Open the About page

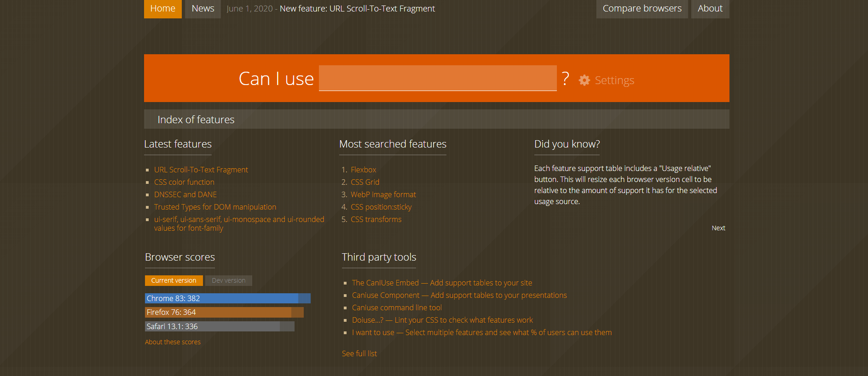pos(710,9)
